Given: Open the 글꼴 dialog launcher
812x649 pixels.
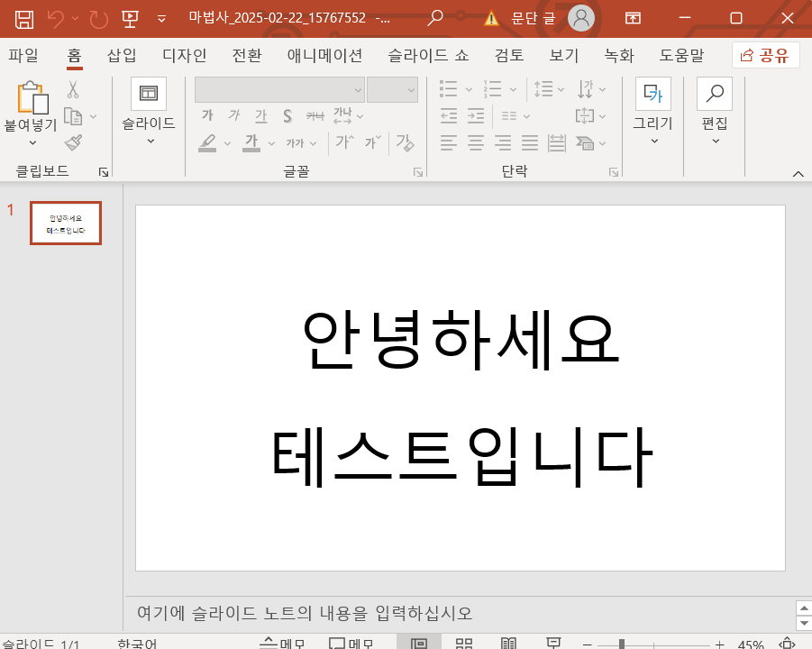Looking at the screenshot, I should [x=418, y=172].
